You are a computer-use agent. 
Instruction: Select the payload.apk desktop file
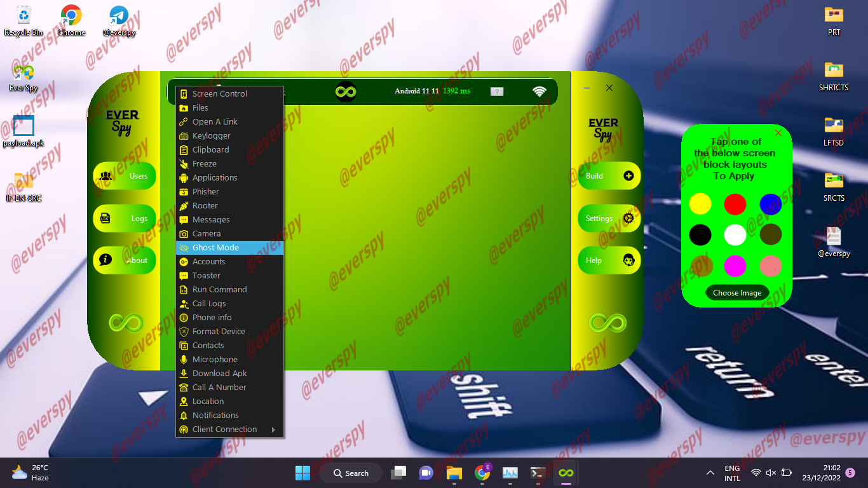point(24,132)
